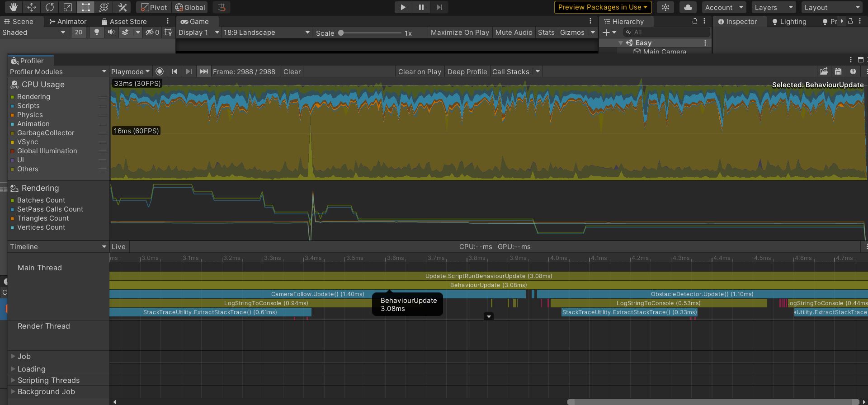The height and width of the screenshot is (405, 868).
Task: Select the Hand tool
Action: [14, 7]
